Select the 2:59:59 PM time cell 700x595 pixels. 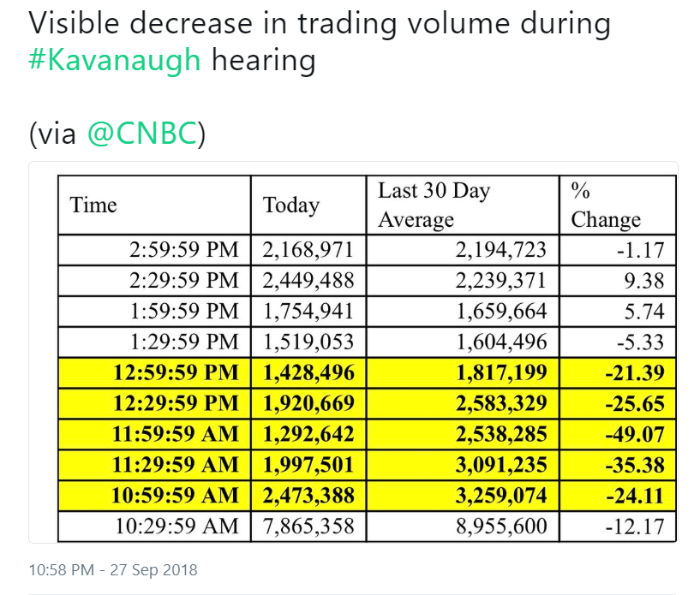click(x=154, y=250)
